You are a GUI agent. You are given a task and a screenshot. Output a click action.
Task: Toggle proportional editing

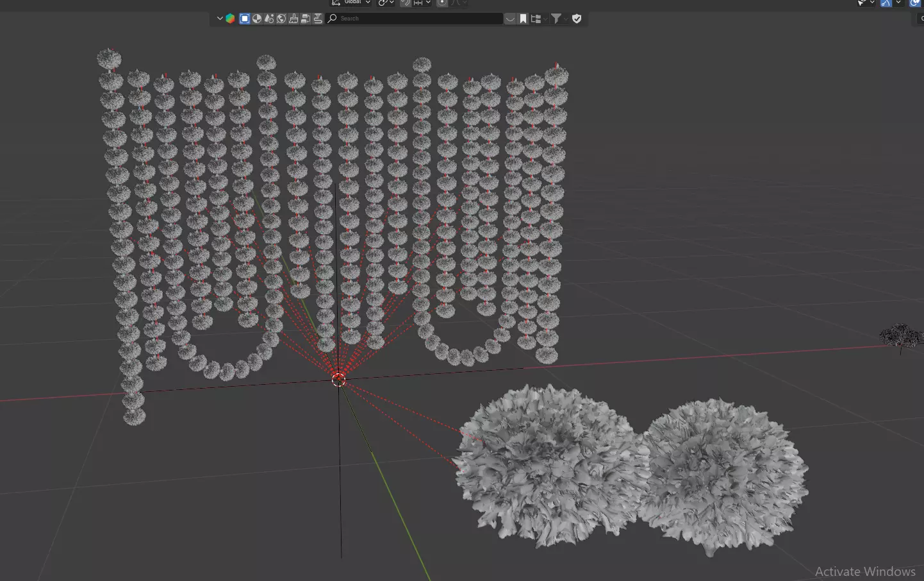tap(442, 3)
